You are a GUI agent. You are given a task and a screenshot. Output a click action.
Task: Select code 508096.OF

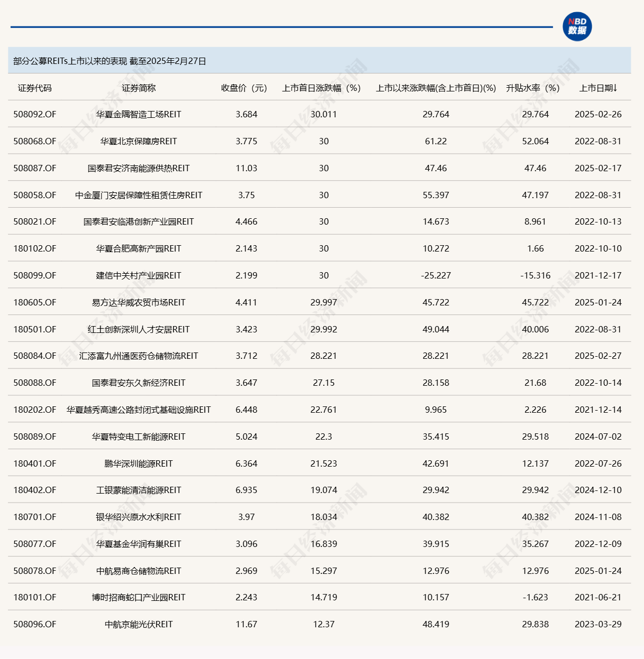coord(35,624)
